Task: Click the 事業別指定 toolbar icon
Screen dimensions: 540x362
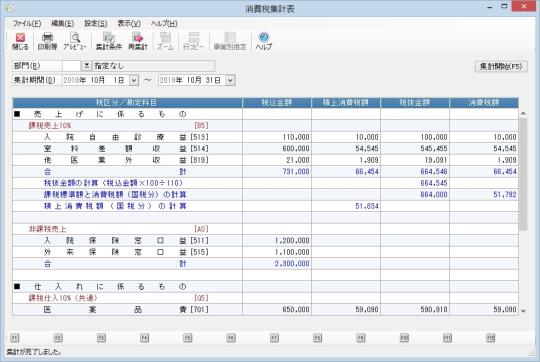Action: coord(230,41)
